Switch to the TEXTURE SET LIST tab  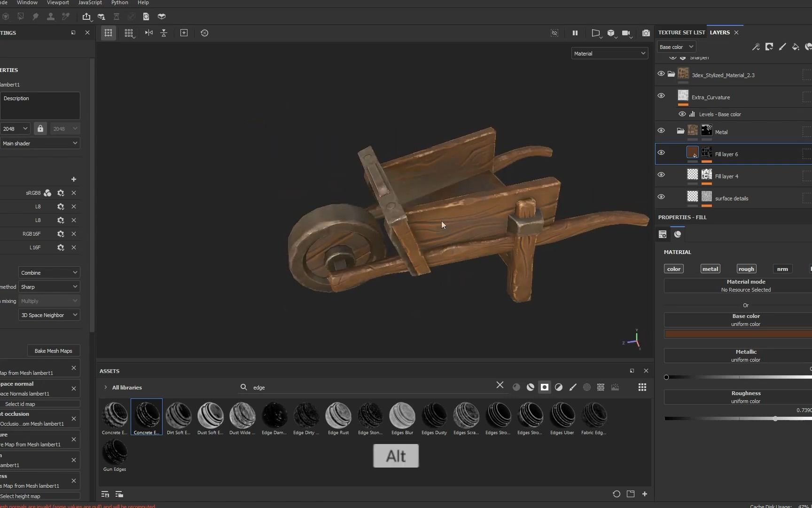[x=681, y=32]
